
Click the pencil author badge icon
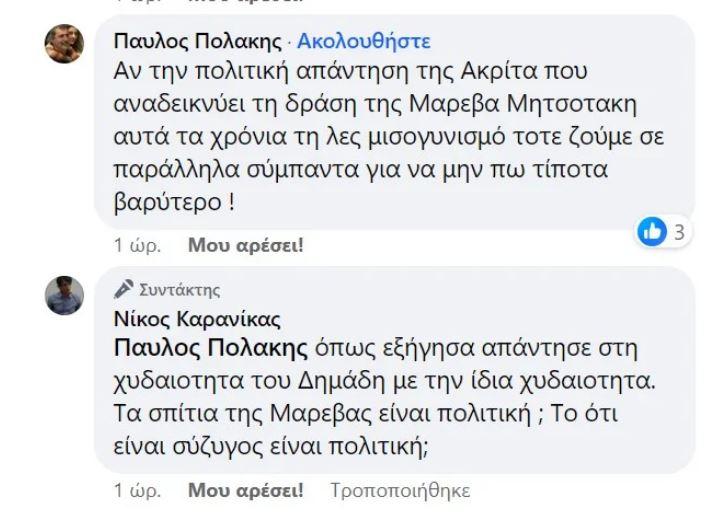[124, 290]
